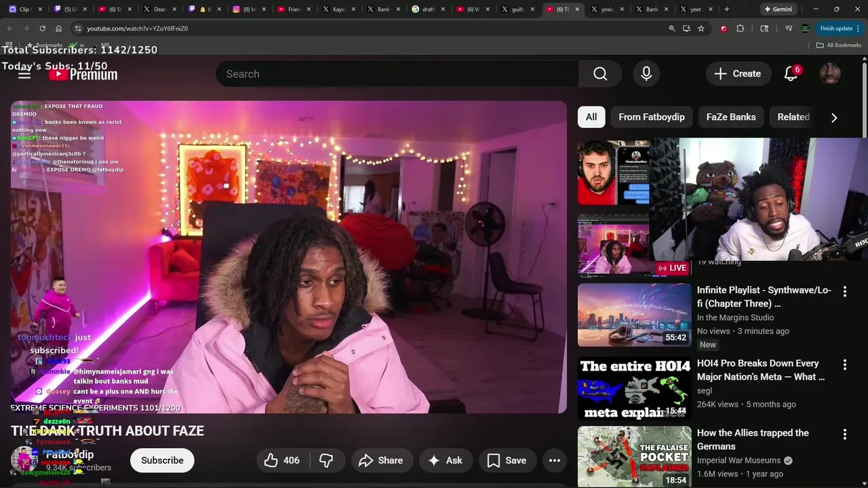868x488 pixels.
Task: Subscribe to the Fatboydip channel
Action: [x=162, y=460]
